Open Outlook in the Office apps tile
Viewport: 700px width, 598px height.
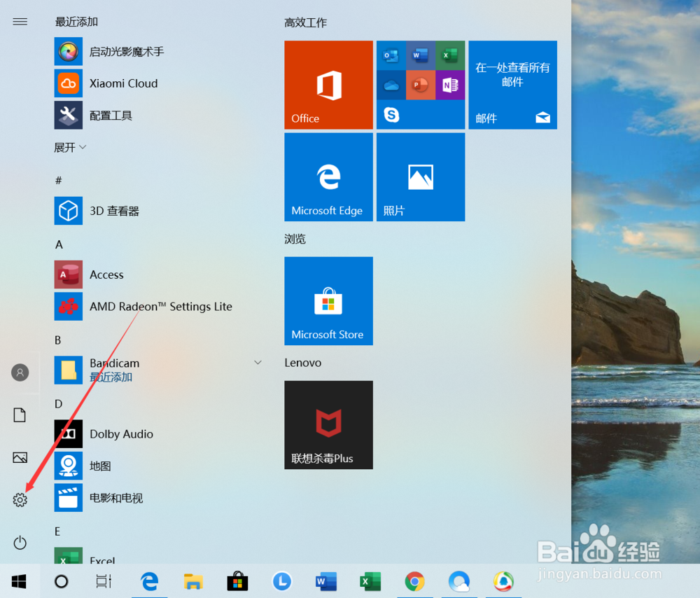point(391,55)
